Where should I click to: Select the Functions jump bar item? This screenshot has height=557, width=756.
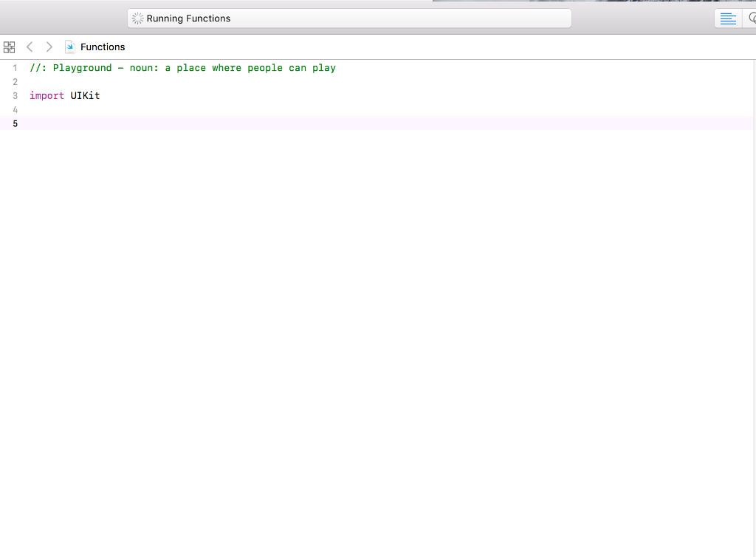pos(103,47)
